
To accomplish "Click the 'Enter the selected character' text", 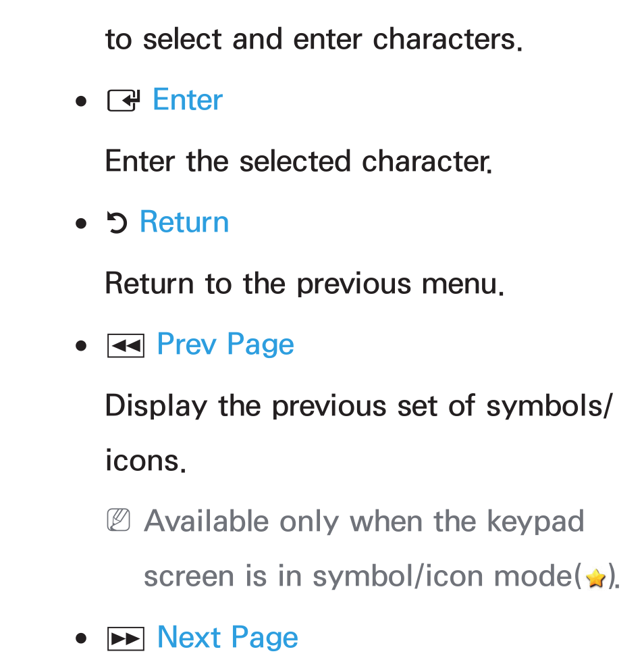I will click(x=298, y=161).
